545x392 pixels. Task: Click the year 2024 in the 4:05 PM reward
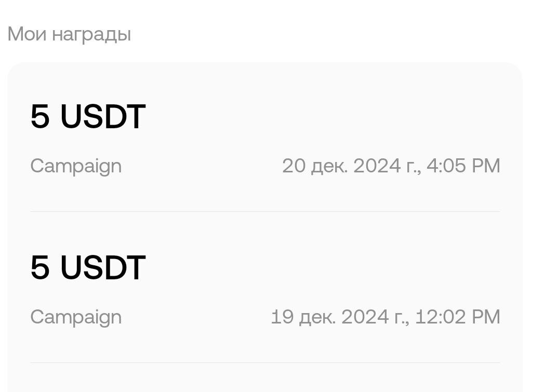coord(377,166)
